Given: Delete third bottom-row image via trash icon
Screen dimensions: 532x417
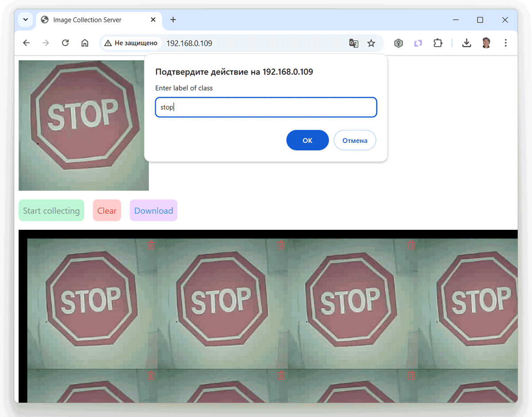Looking at the screenshot, I should [411, 374].
